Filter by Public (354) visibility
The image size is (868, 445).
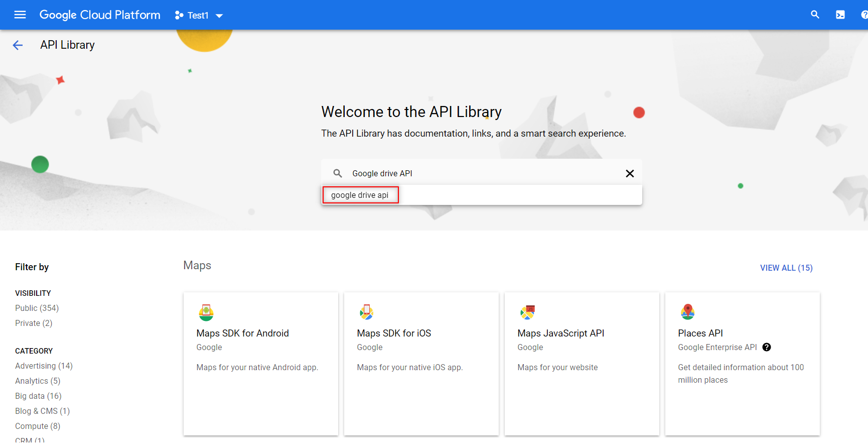coord(37,308)
